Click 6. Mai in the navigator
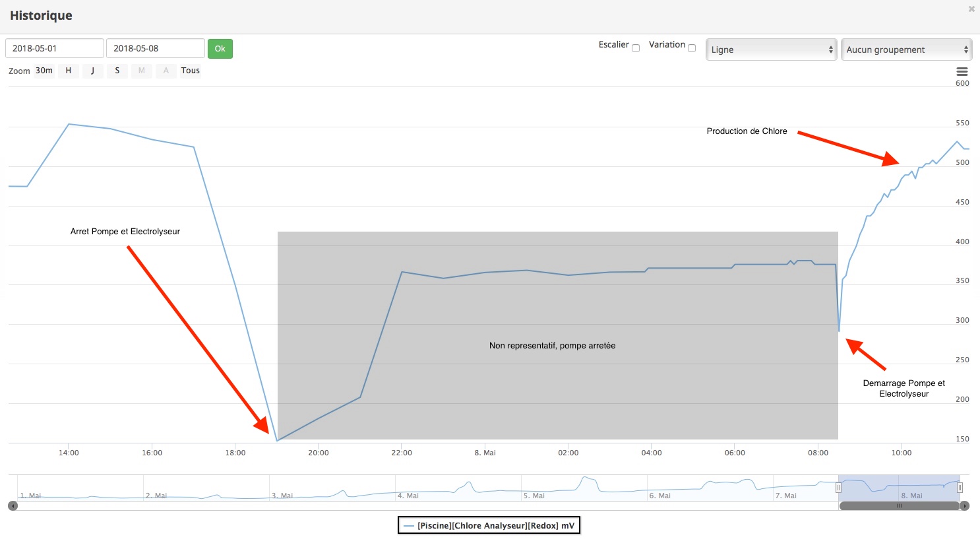 coord(660,496)
